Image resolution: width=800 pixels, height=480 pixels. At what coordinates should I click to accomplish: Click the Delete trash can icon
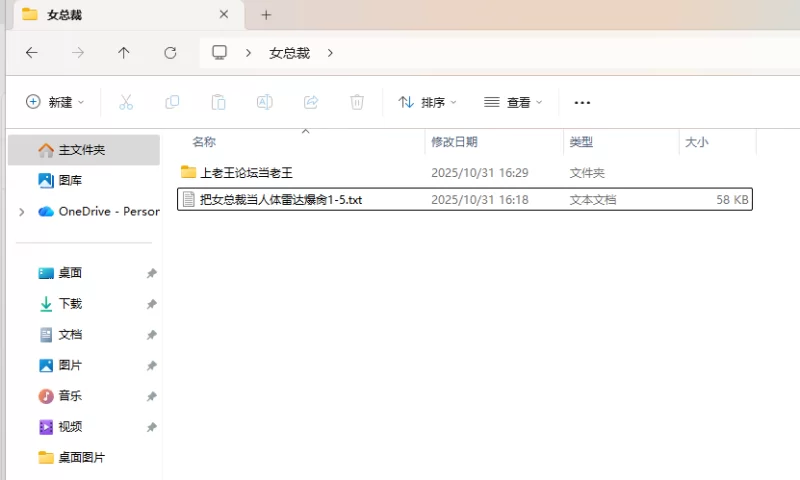tap(357, 102)
